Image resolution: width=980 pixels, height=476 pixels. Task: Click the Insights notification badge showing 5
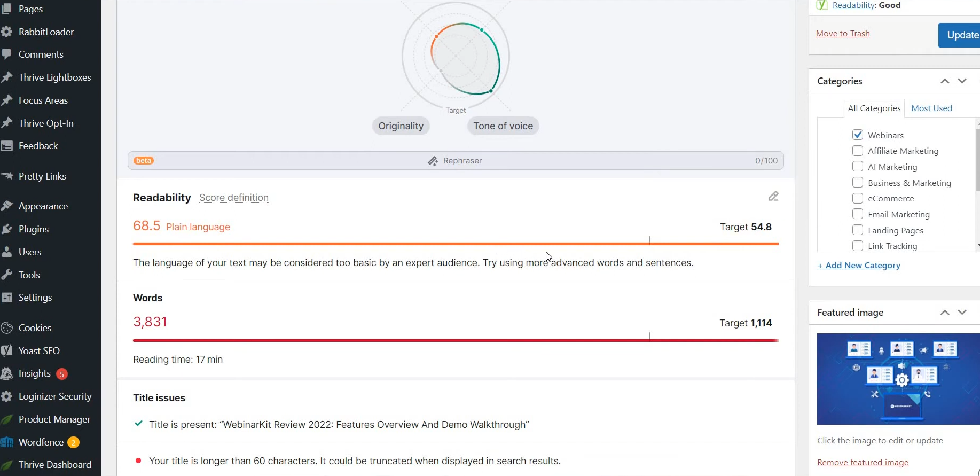pos(62,374)
